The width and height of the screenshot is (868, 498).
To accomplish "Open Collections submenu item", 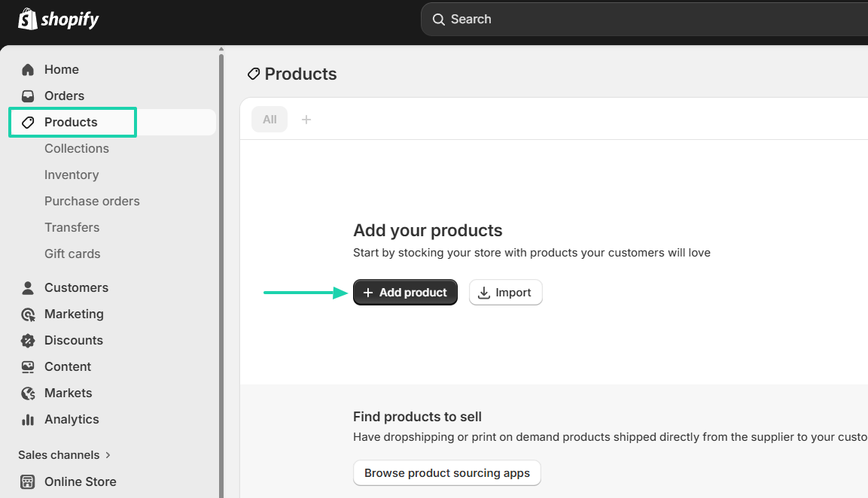I will click(77, 148).
